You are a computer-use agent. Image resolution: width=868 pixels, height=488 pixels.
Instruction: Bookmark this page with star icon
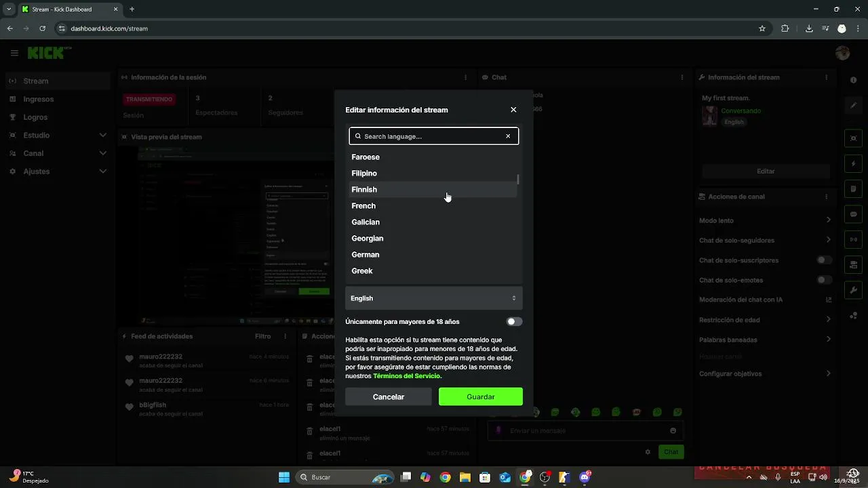tap(762, 28)
